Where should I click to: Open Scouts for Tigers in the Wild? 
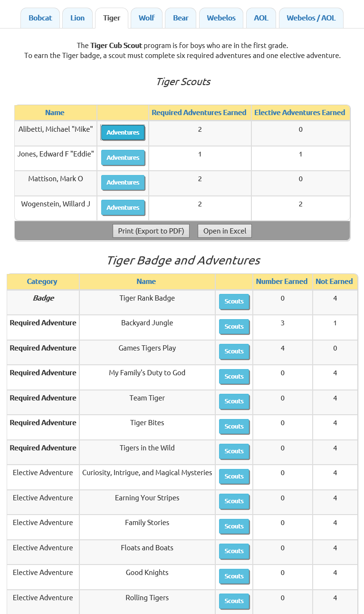[x=234, y=451]
